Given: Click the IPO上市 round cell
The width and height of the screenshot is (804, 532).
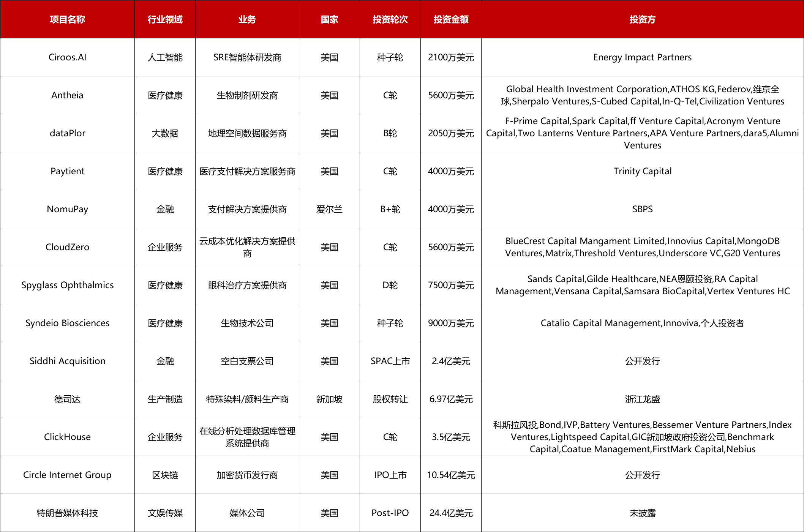Looking at the screenshot, I should [390, 475].
